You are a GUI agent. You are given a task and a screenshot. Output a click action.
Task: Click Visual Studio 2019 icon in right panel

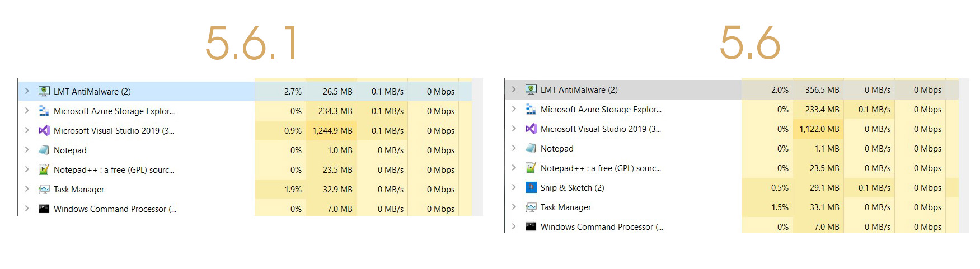pos(531,129)
